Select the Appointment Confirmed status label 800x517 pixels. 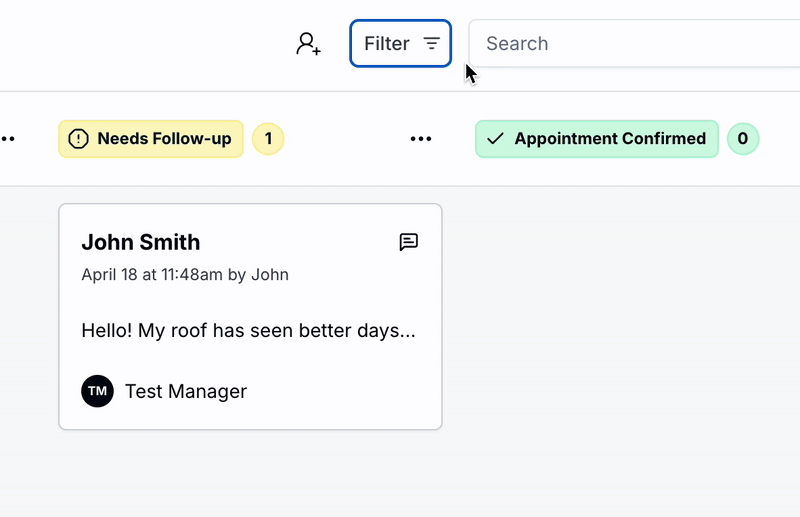[609, 139]
